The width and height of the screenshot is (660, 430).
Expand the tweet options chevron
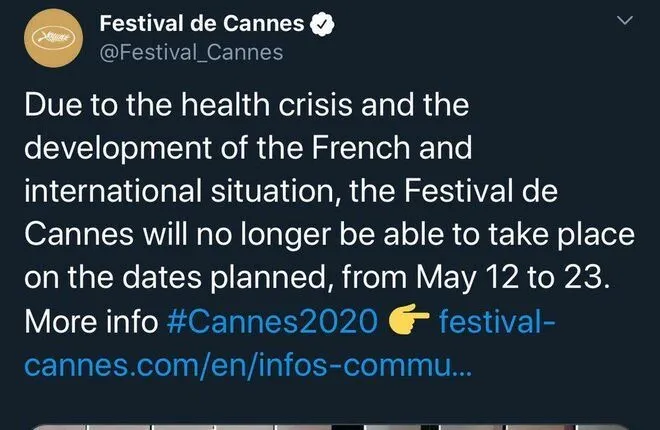(627, 21)
